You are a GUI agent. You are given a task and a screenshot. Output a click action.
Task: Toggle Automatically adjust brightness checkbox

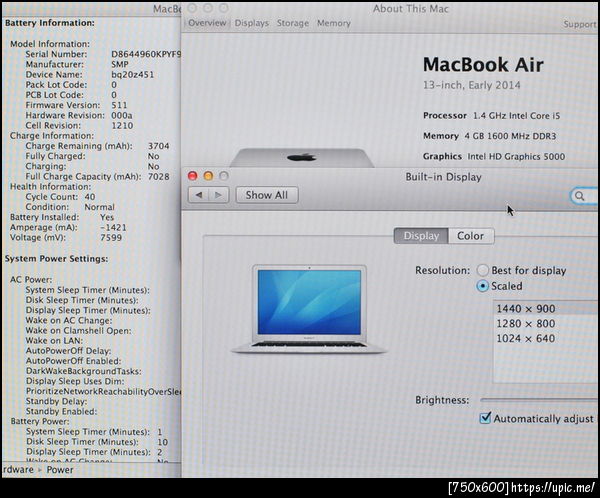[485, 418]
